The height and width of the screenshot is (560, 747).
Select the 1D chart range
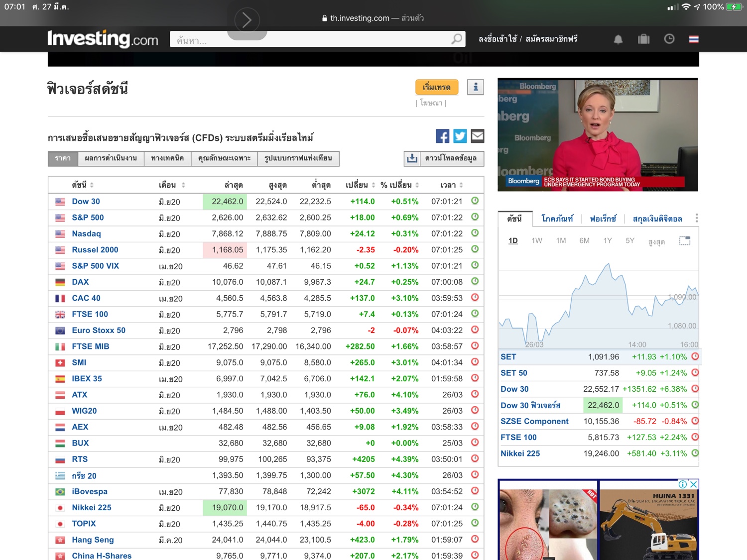pyautogui.click(x=513, y=241)
